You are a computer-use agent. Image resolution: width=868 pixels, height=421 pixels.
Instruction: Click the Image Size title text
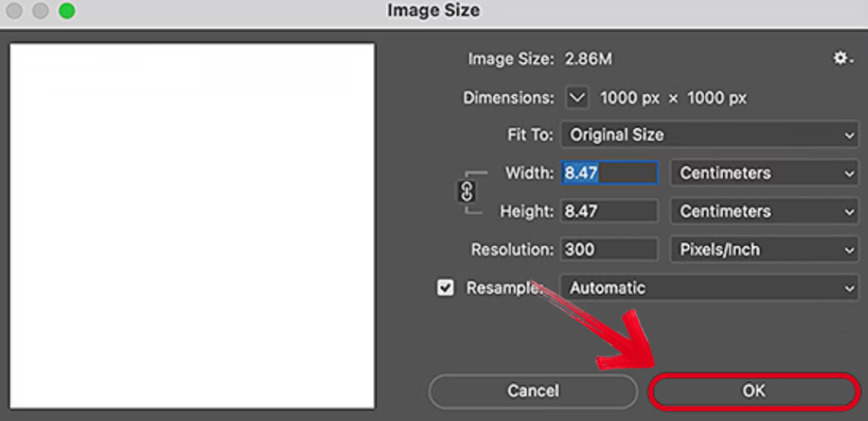433,11
